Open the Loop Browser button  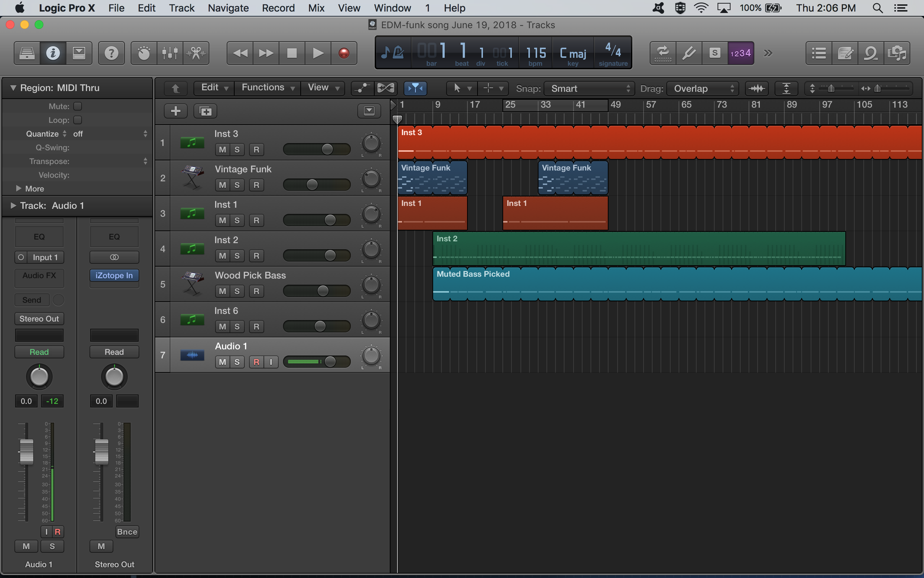871,53
